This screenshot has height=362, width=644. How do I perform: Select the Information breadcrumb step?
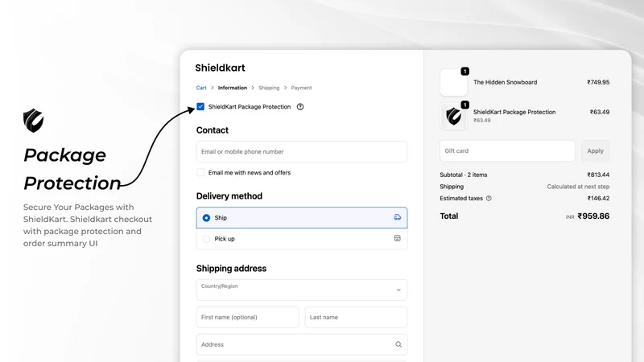pos(233,88)
